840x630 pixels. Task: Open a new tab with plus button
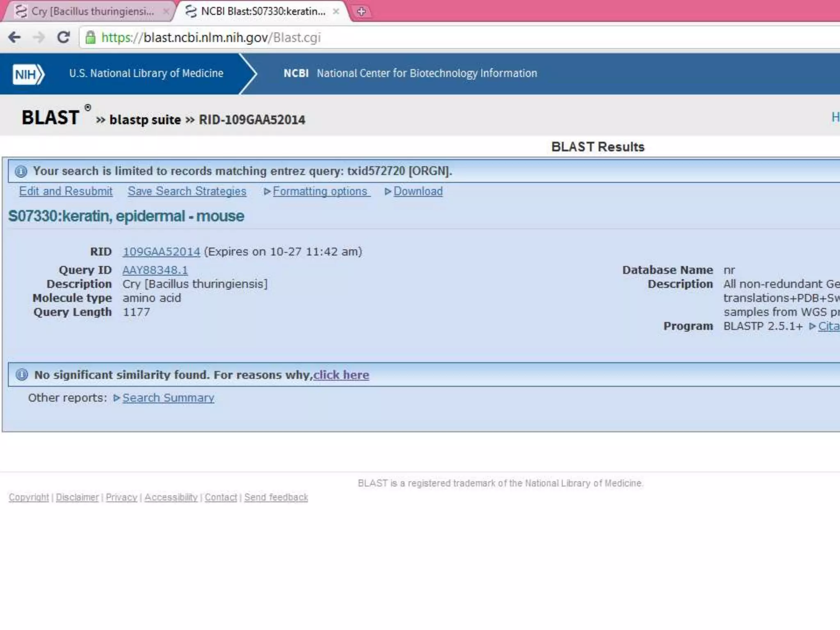[361, 11]
